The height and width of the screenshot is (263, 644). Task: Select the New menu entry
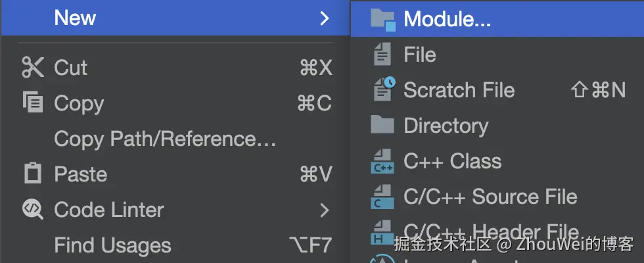point(75,18)
